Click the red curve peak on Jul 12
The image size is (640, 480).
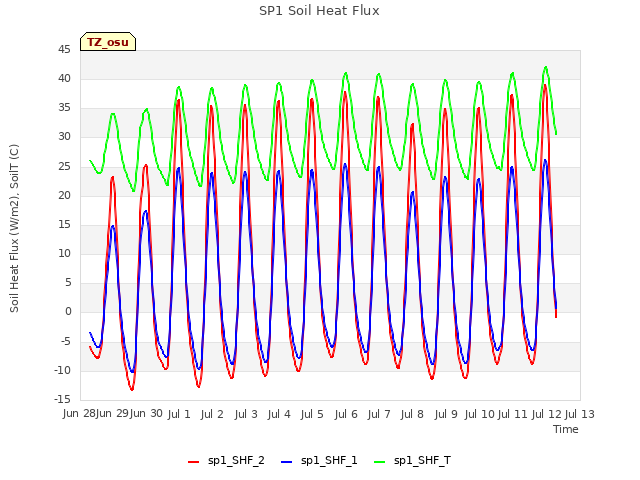coord(545,85)
